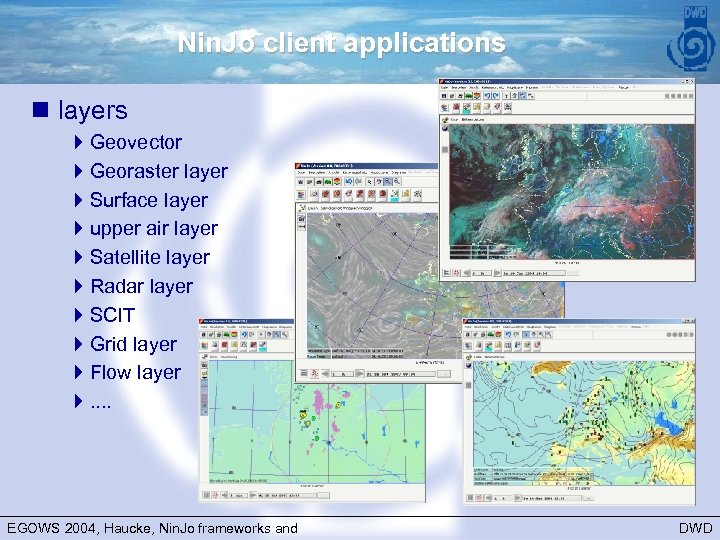Select the pointer arrow tool in the satellite window
The height and width of the screenshot is (540, 720).
tap(506, 96)
